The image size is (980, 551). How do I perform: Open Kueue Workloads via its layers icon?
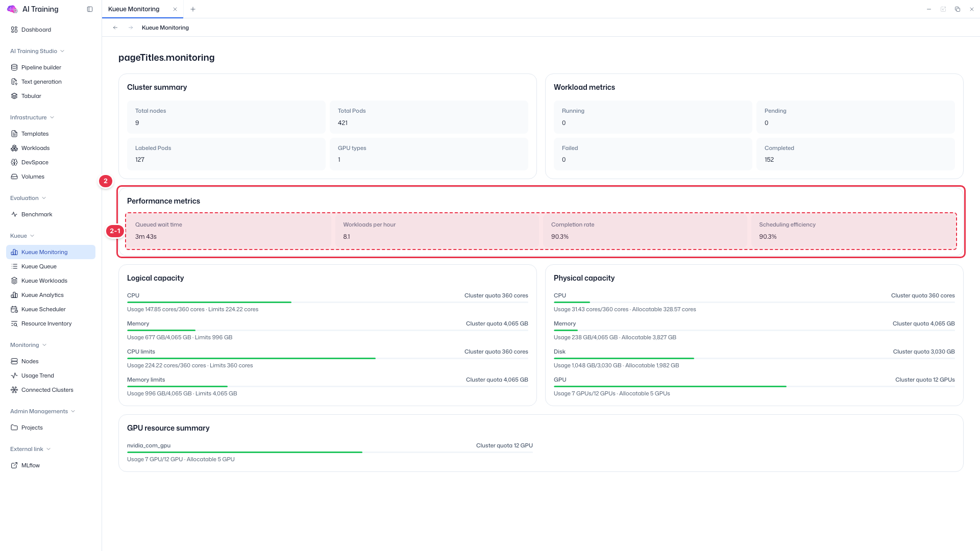[14, 281]
